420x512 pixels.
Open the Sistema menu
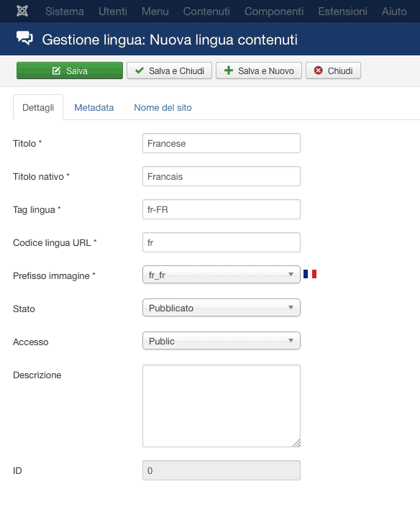tap(64, 12)
